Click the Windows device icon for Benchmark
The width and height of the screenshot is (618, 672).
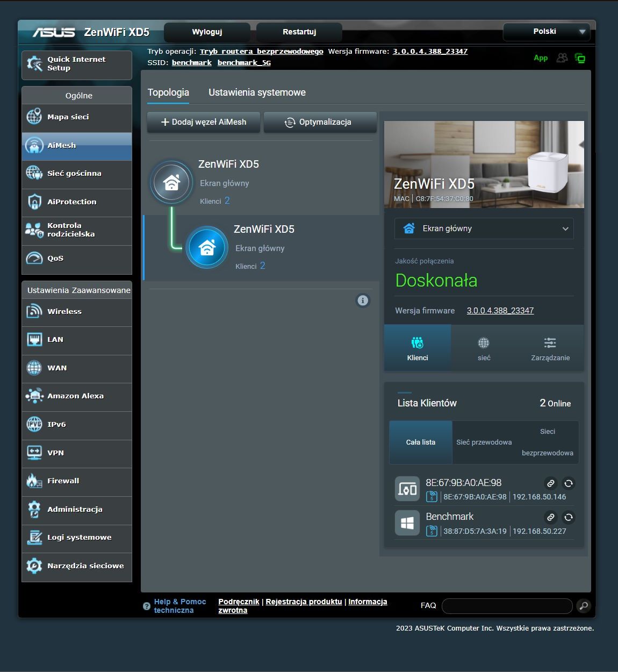point(407,523)
